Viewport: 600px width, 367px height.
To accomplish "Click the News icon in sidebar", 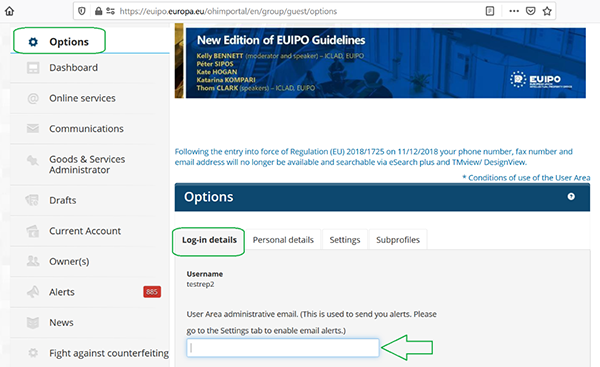I will point(33,323).
